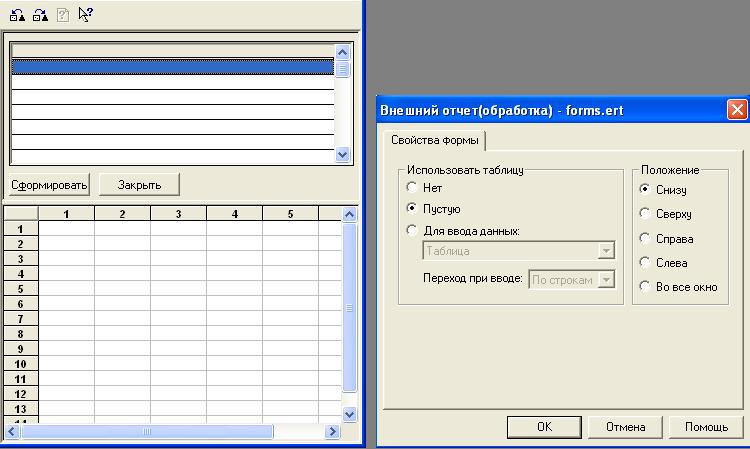Click the second toolbar icon with right-curved arrow
This screenshot has height=449, width=750.
[x=40, y=14]
